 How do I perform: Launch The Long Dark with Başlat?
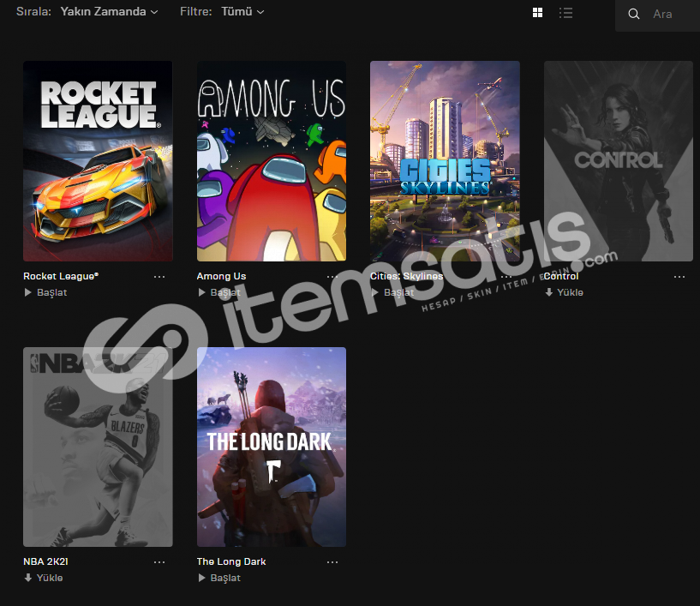(x=219, y=578)
